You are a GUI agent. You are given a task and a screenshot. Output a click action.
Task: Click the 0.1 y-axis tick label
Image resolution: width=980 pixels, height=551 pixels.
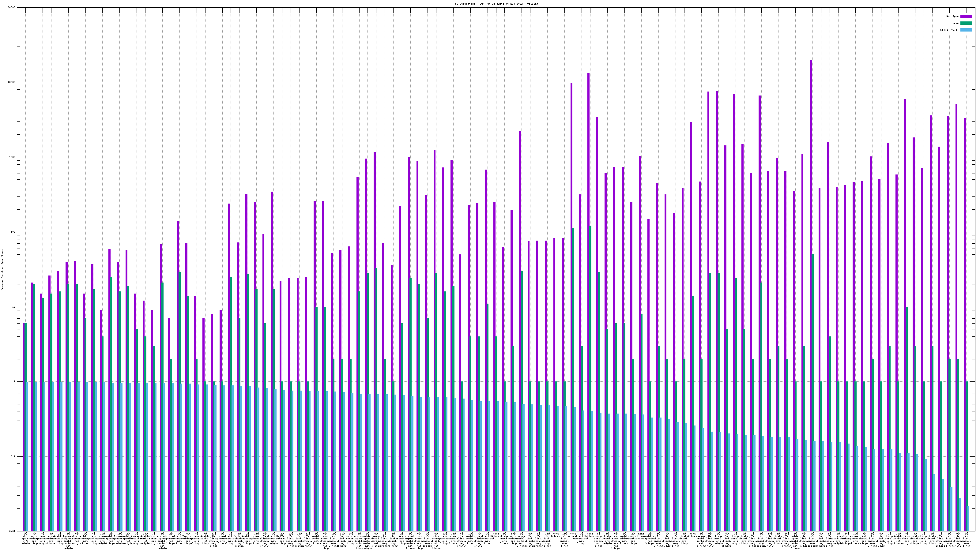(13, 456)
